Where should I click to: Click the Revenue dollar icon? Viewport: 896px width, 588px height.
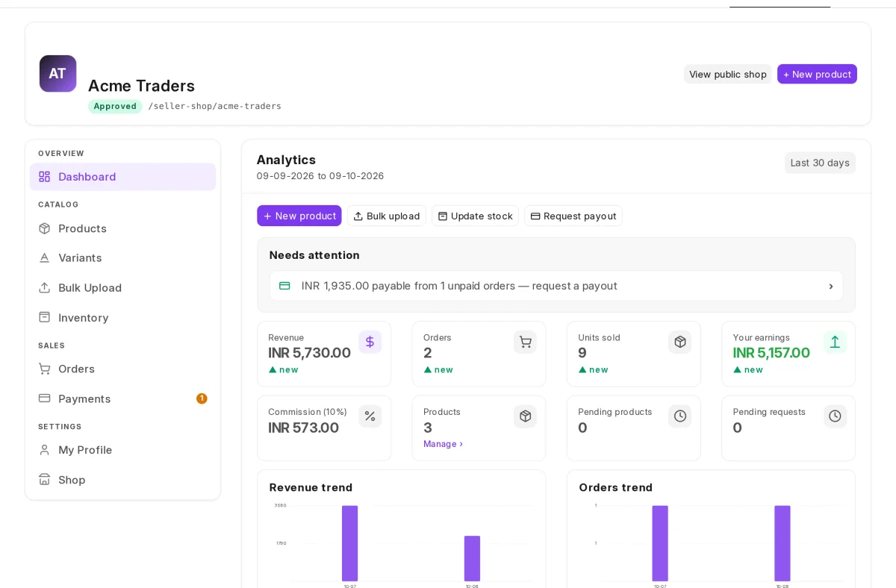[370, 342]
